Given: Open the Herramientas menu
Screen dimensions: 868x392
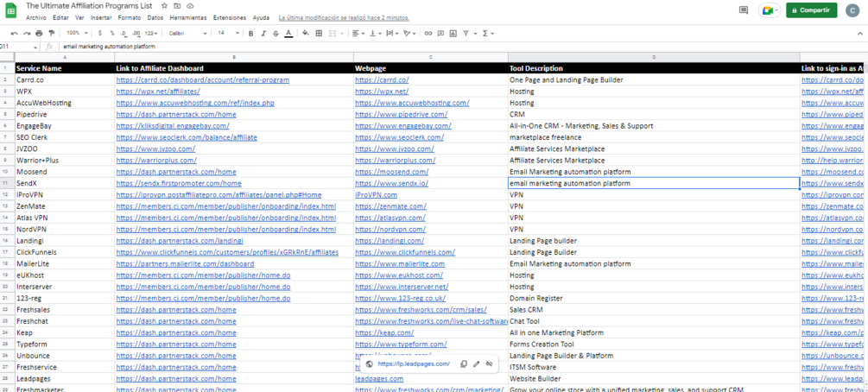Looking at the screenshot, I should pyautogui.click(x=188, y=18).
